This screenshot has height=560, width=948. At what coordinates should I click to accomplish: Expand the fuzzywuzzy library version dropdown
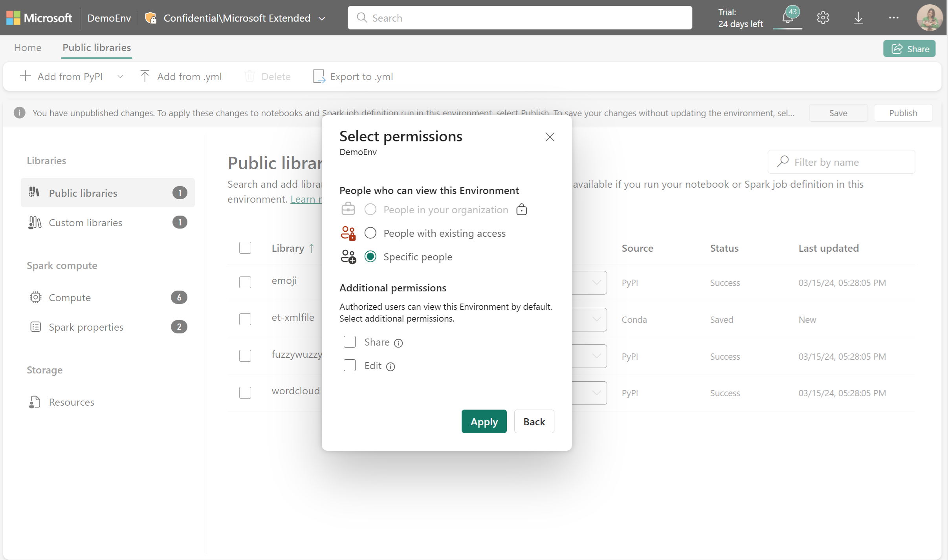coord(595,356)
